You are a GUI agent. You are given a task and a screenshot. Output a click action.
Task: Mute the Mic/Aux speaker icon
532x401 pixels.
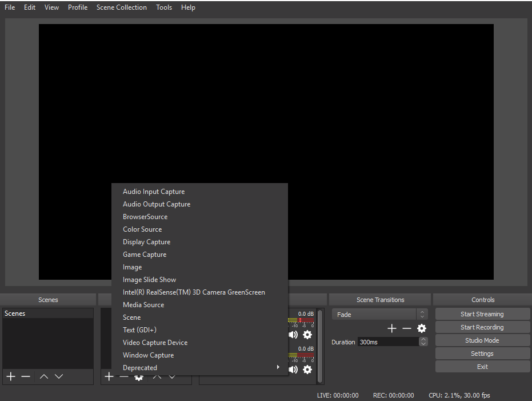[293, 369]
